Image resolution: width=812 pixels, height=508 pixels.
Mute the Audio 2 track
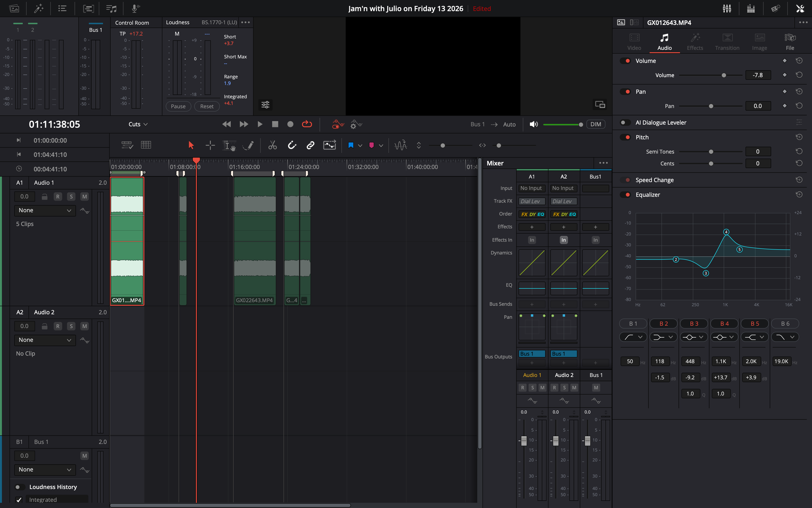coord(84,326)
